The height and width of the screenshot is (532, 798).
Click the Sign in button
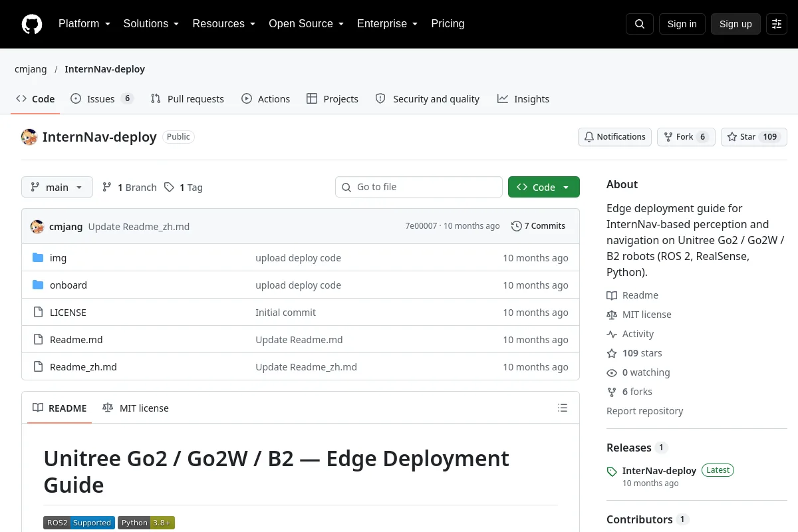(x=682, y=24)
